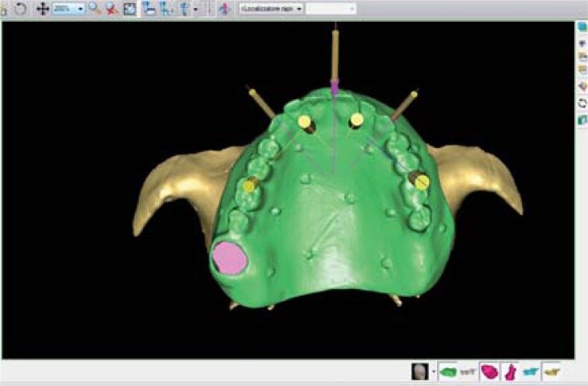The width and height of the screenshot is (588, 386).
Task: Click the empty dropdown field beside Localizzatore
Action: (332, 8)
